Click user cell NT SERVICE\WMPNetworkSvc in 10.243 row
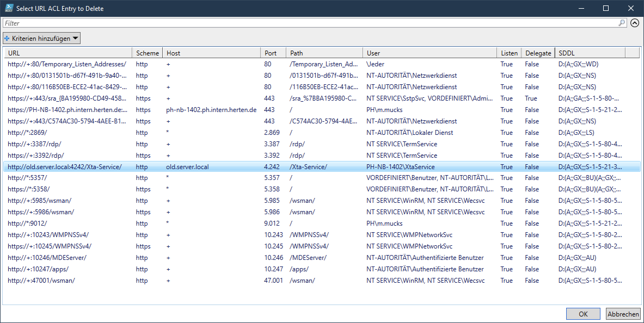The image size is (644, 323). pyautogui.click(x=409, y=235)
